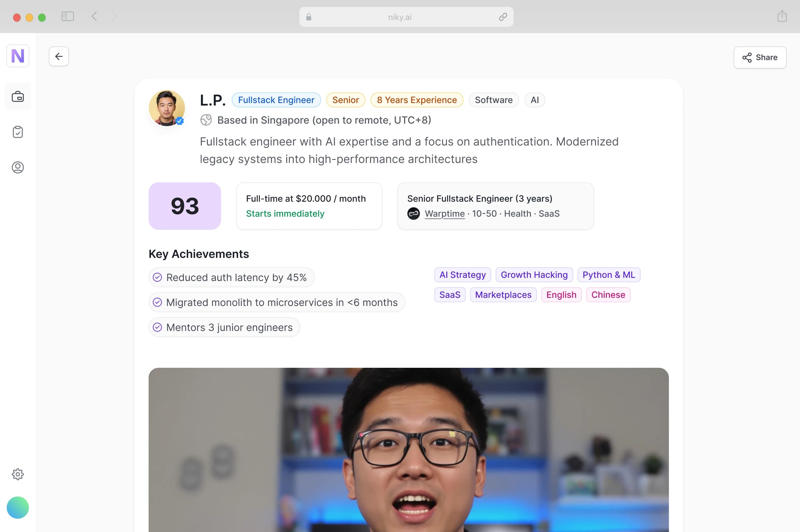Select the Software tag
Screen dimensions: 800x532
pos(493,100)
